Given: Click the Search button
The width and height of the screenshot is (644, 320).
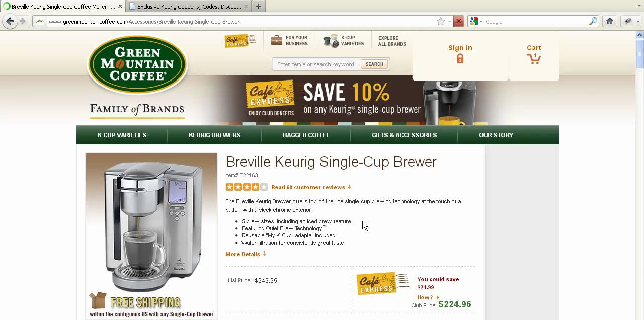Looking at the screenshot, I should click(x=374, y=64).
